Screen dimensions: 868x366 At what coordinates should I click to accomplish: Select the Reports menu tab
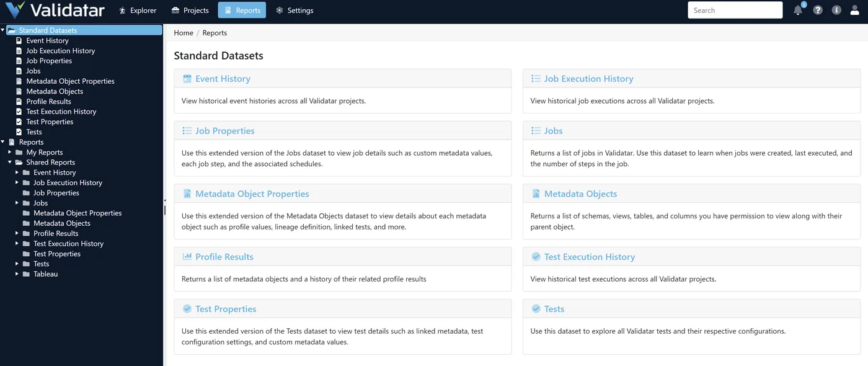pyautogui.click(x=242, y=11)
